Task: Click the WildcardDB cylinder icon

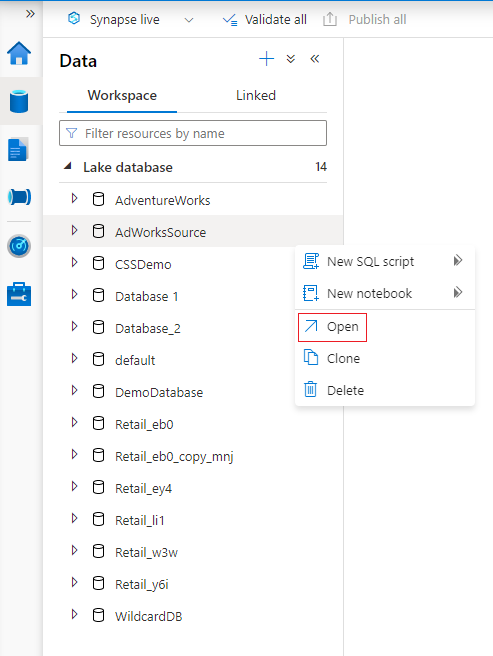Action: [98, 615]
